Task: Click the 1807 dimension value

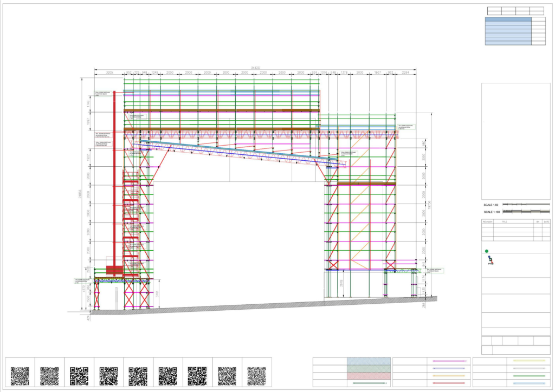Action: point(378,73)
